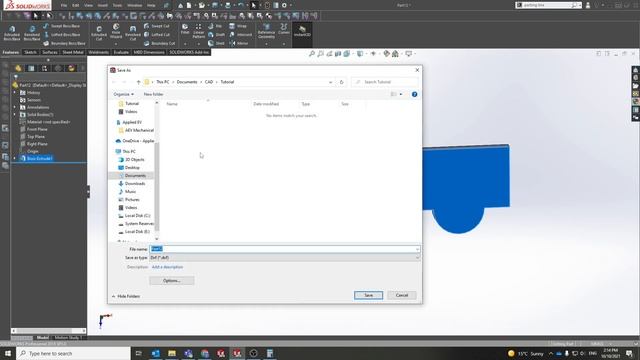
Task: Click the Save button
Action: (x=369, y=295)
